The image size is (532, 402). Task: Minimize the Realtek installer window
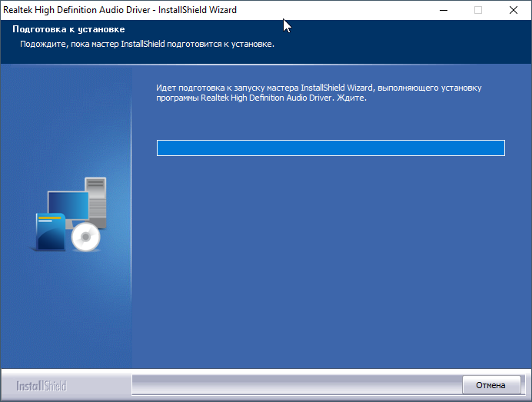point(444,10)
